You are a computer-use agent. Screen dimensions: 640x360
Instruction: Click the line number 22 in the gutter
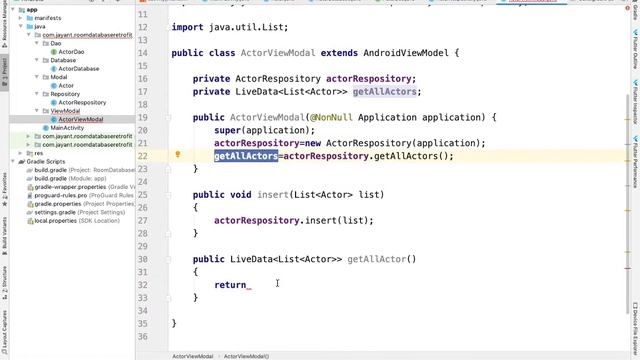point(142,156)
